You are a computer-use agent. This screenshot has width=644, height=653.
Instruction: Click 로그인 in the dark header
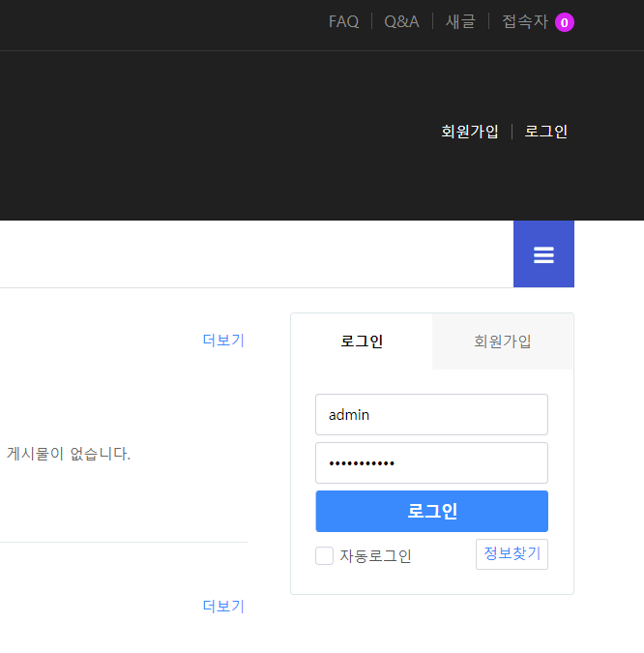(545, 132)
